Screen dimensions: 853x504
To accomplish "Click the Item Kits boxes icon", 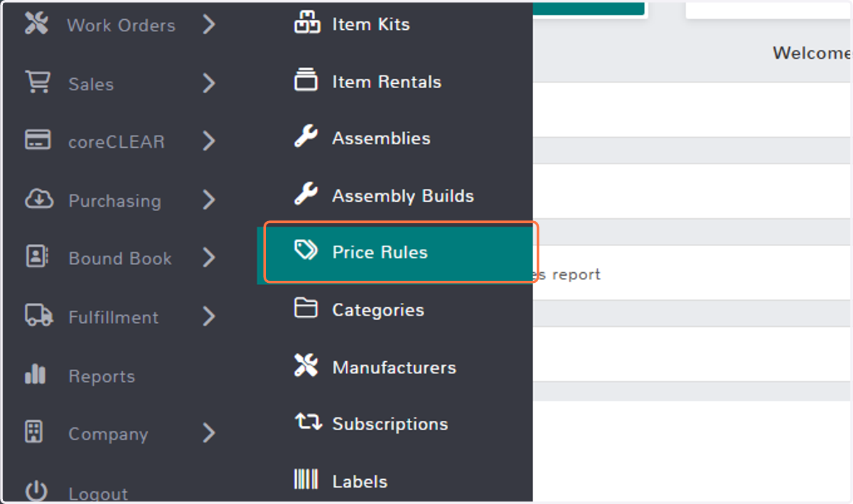I will [x=306, y=23].
